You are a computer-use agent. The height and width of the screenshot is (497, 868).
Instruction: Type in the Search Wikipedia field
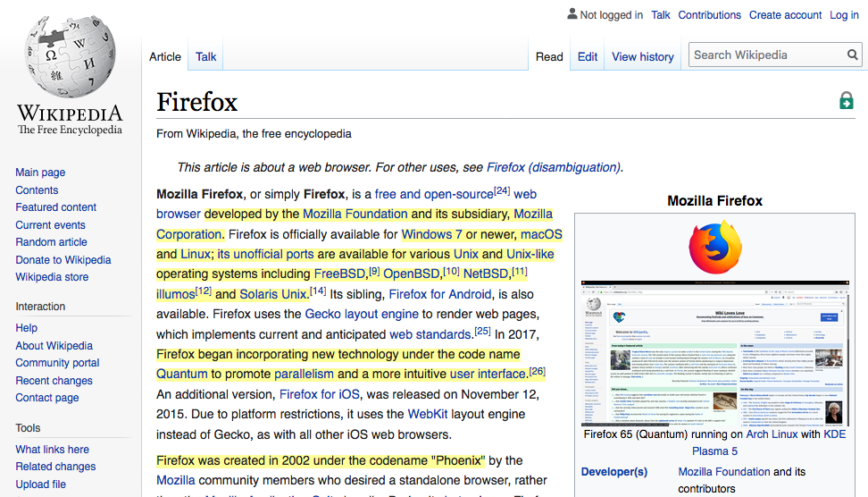(x=766, y=55)
